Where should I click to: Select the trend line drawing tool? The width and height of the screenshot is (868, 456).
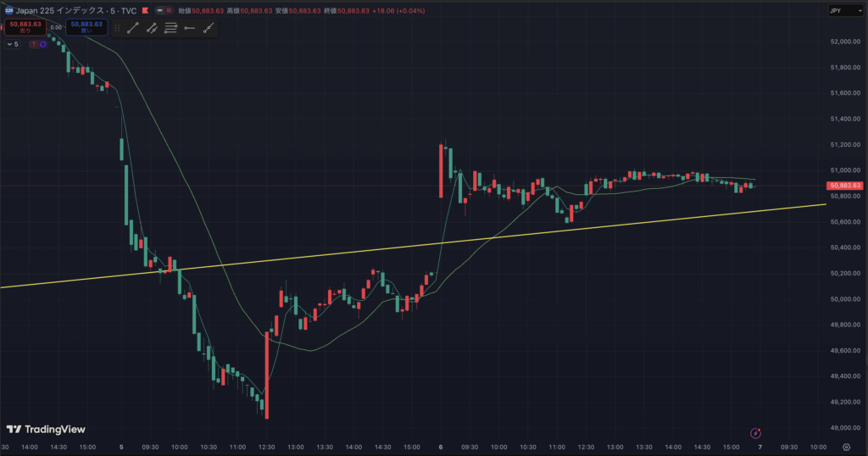pos(133,28)
